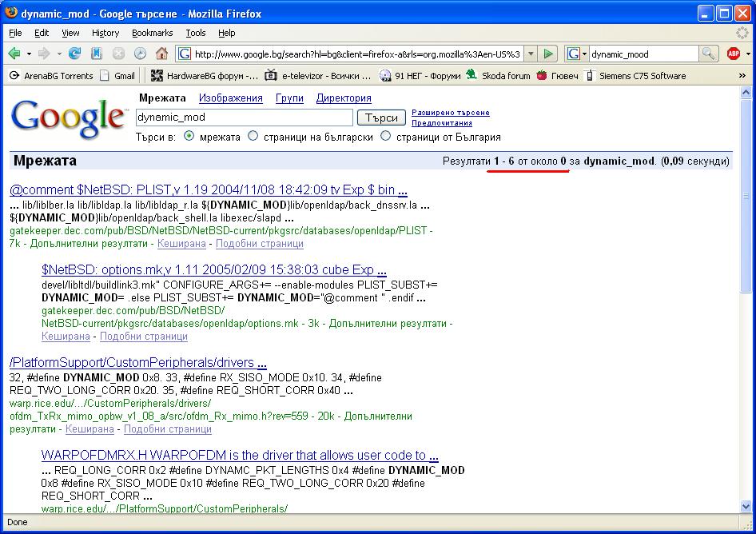756x534 pixels.
Task: Expand the address bar URL history dropdown
Action: 531,54
